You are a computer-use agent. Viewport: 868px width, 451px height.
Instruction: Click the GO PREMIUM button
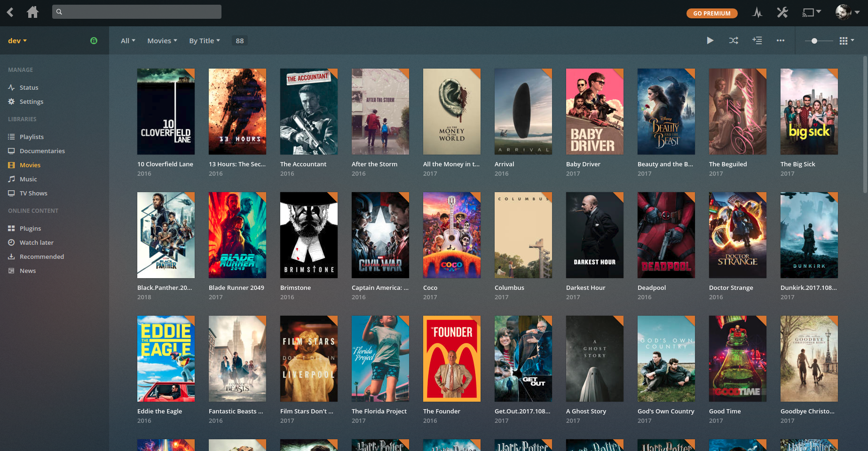click(x=712, y=13)
